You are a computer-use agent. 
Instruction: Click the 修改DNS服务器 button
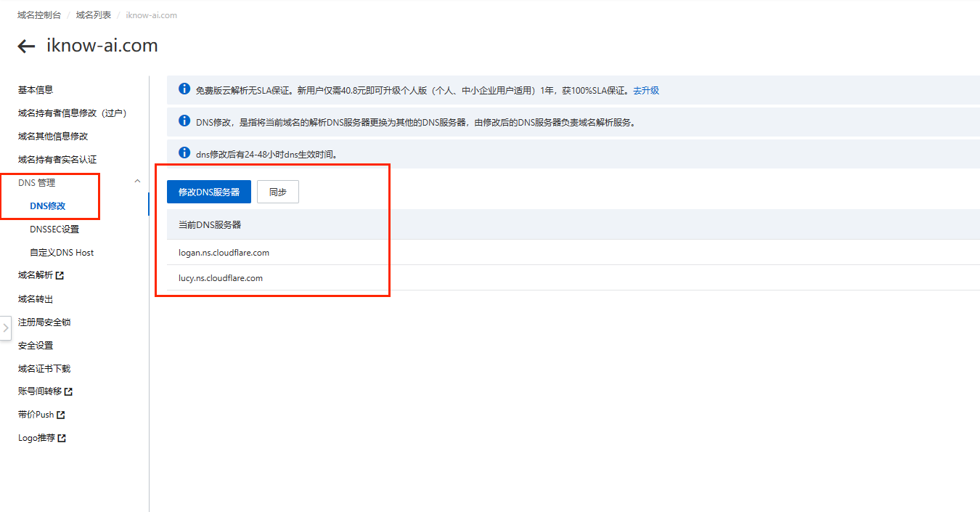tap(209, 192)
